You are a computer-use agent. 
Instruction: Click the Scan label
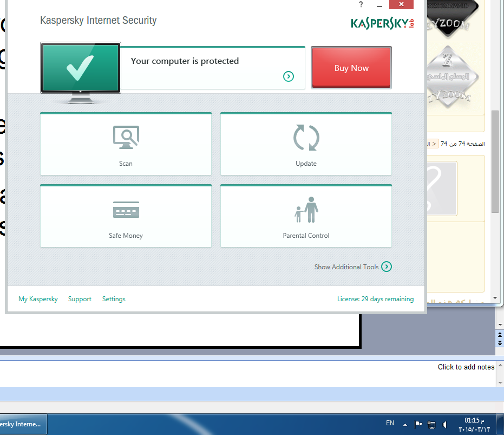tap(126, 164)
